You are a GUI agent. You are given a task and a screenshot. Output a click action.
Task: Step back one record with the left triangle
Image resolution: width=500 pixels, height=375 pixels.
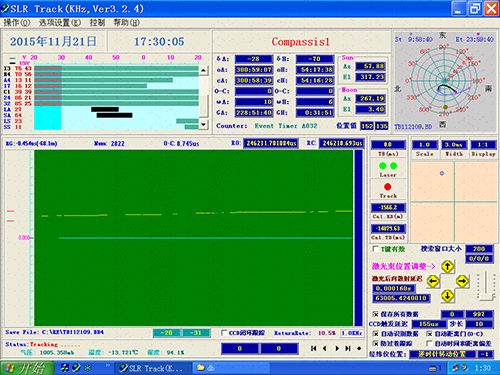tap(324, 348)
